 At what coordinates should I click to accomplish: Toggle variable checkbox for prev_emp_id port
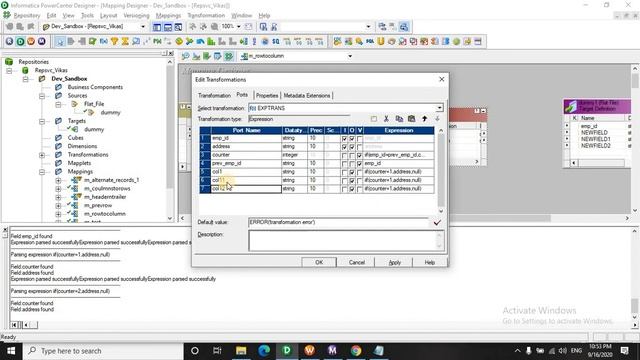click(x=359, y=164)
